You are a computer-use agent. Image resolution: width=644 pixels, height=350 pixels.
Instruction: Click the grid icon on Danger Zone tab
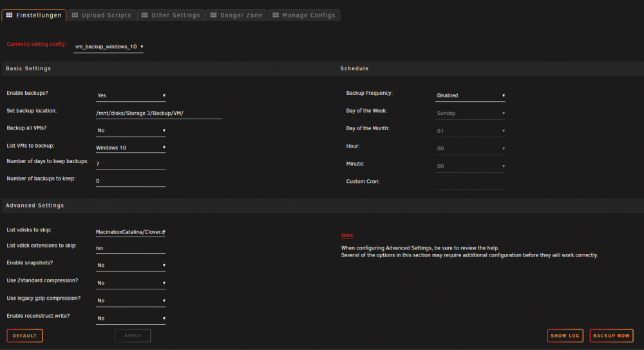coord(213,15)
